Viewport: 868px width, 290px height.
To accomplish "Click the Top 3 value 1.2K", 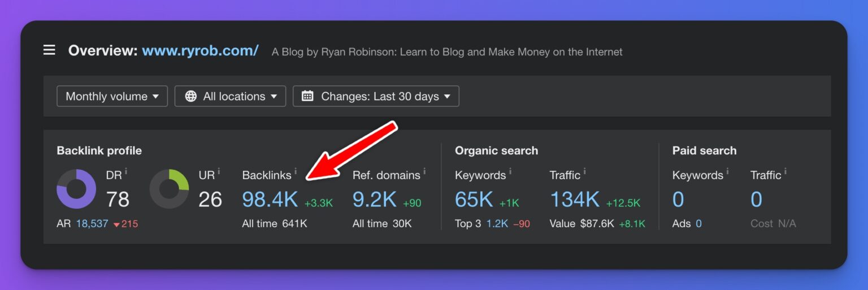I will point(497,224).
